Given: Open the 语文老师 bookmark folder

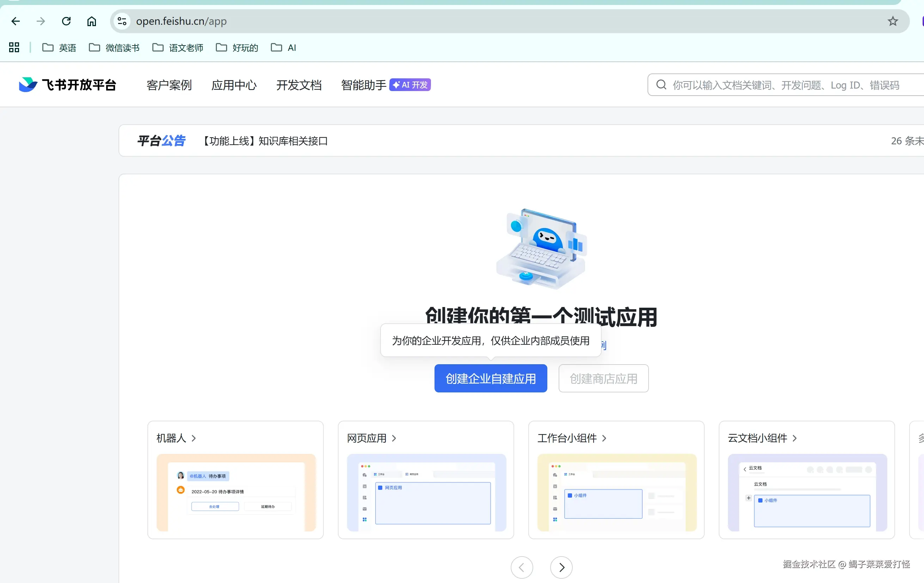Looking at the screenshot, I should pos(178,48).
